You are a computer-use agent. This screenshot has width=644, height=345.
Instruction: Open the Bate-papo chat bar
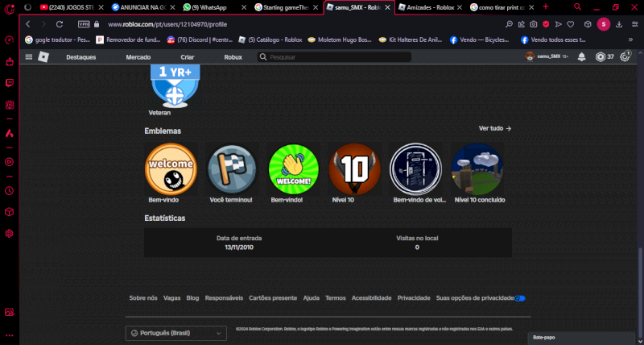[581, 338]
